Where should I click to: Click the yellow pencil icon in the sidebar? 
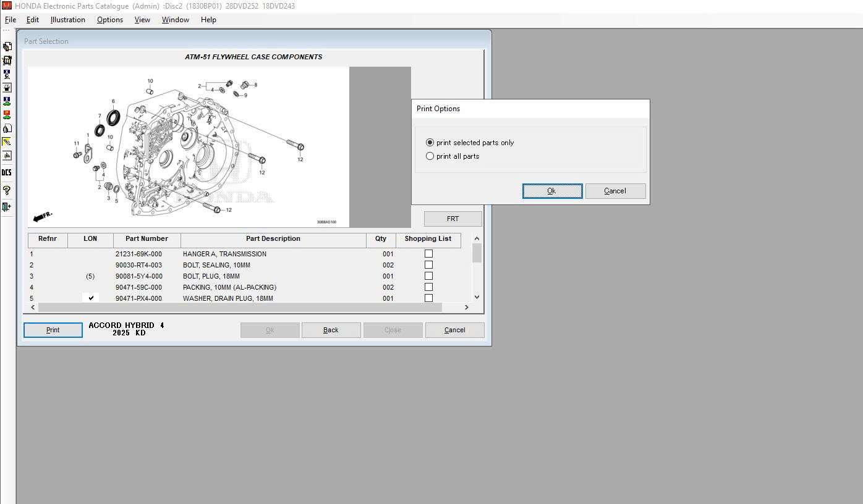tap(7, 142)
